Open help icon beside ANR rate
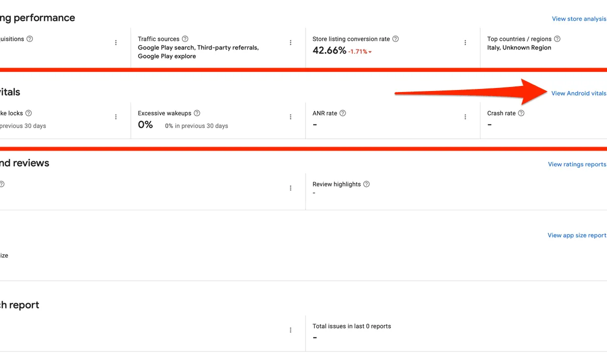Image resolution: width=607 pixels, height=364 pixels. tap(342, 113)
